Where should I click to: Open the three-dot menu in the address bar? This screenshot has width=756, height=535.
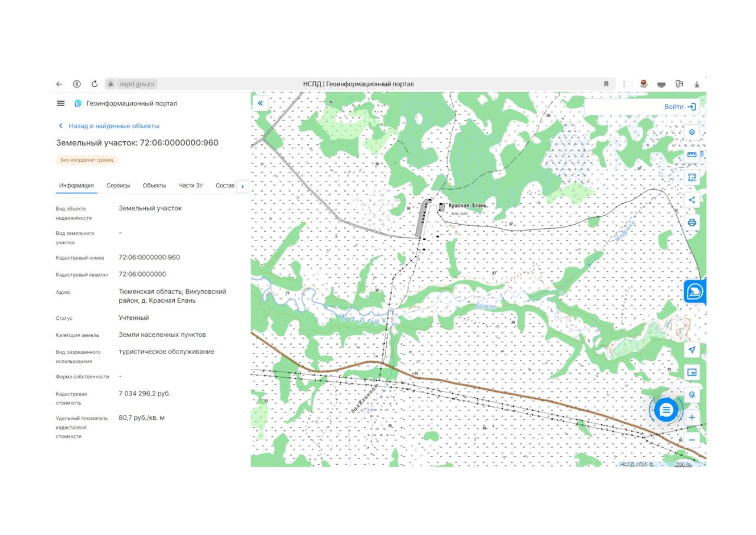(624, 84)
